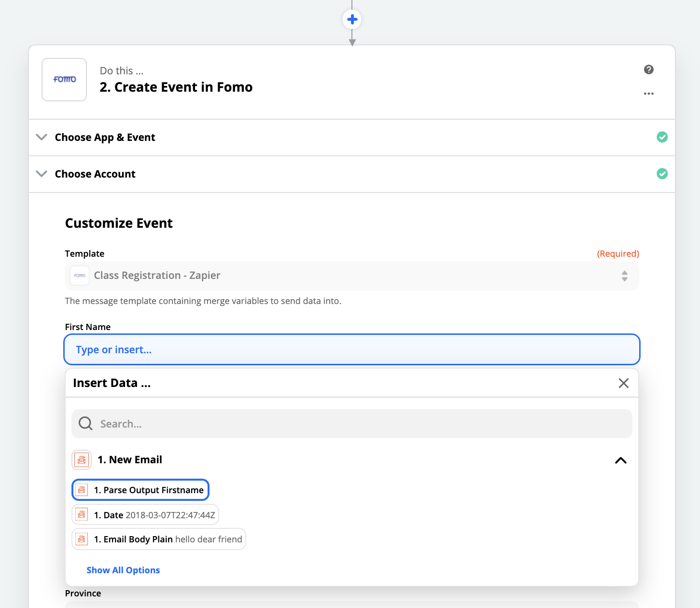
Task: Click Choose App & Event green checkmark
Action: (662, 137)
